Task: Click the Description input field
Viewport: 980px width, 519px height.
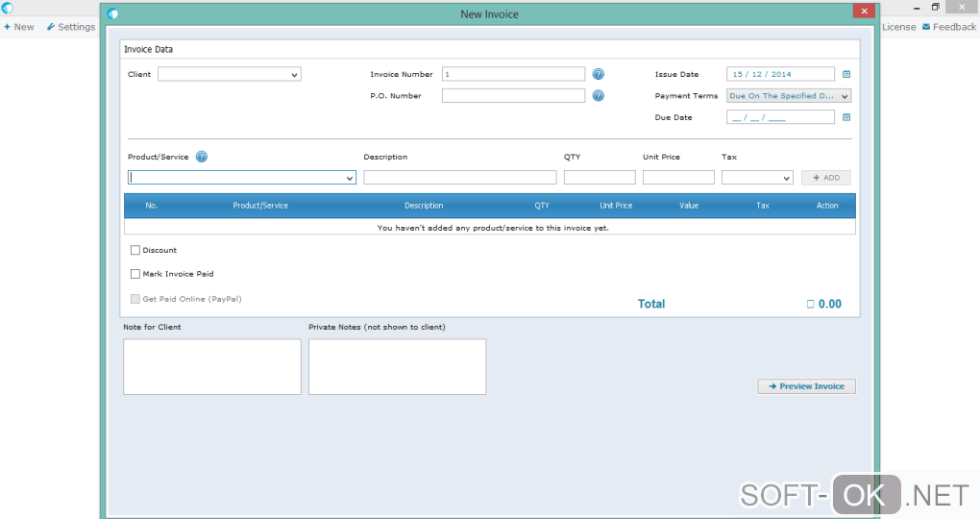Action: [x=460, y=178]
